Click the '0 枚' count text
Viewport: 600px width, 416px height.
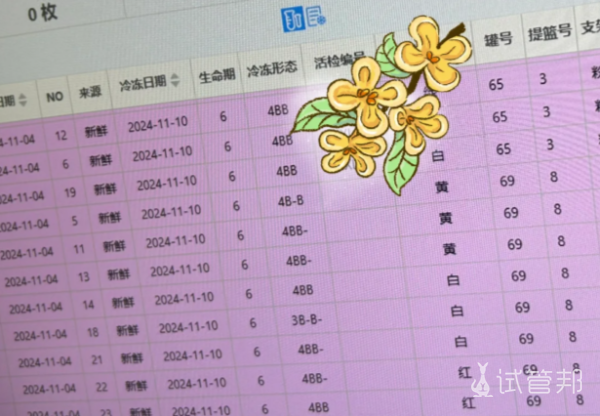[43, 13]
